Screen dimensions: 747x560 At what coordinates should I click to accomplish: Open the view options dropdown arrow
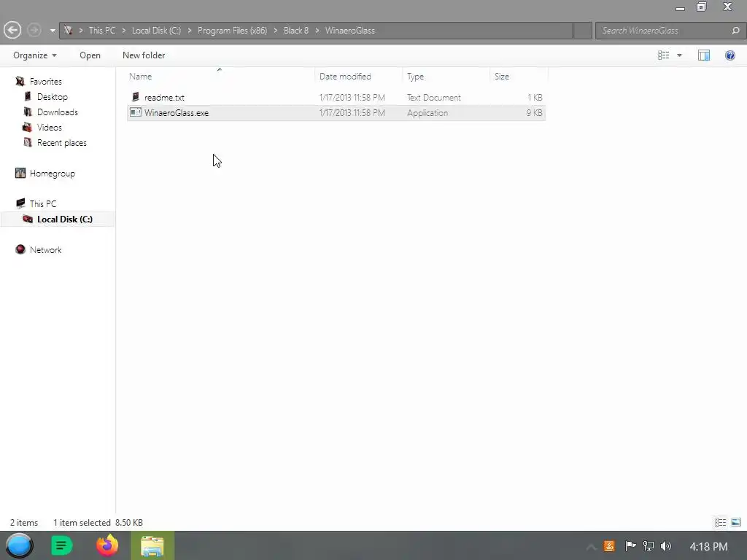[x=679, y=55]
